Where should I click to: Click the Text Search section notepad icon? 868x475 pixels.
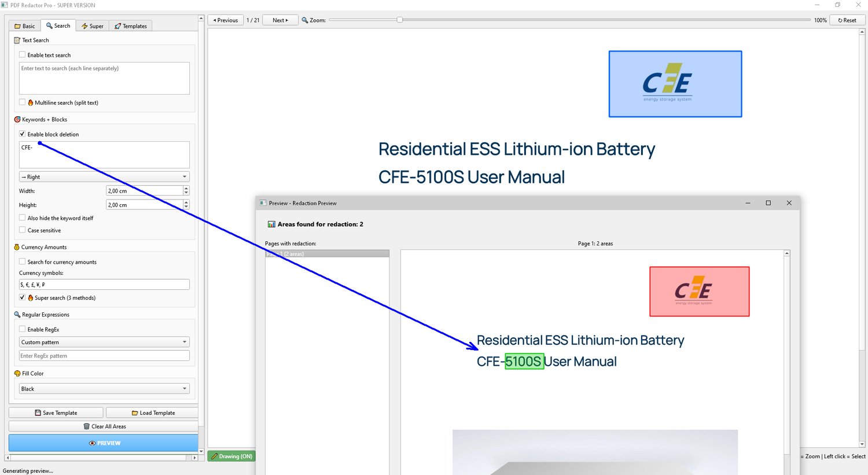coord(17,40)
